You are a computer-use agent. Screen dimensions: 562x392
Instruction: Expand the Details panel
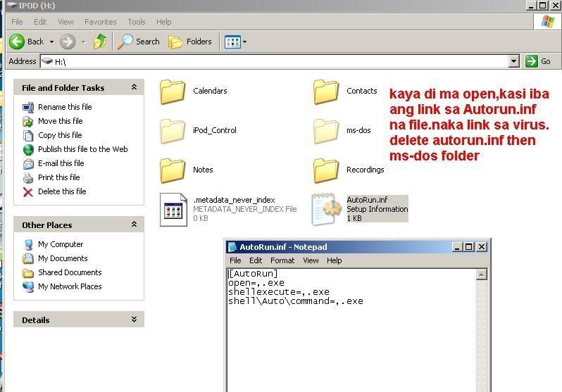tap(134, 320)
